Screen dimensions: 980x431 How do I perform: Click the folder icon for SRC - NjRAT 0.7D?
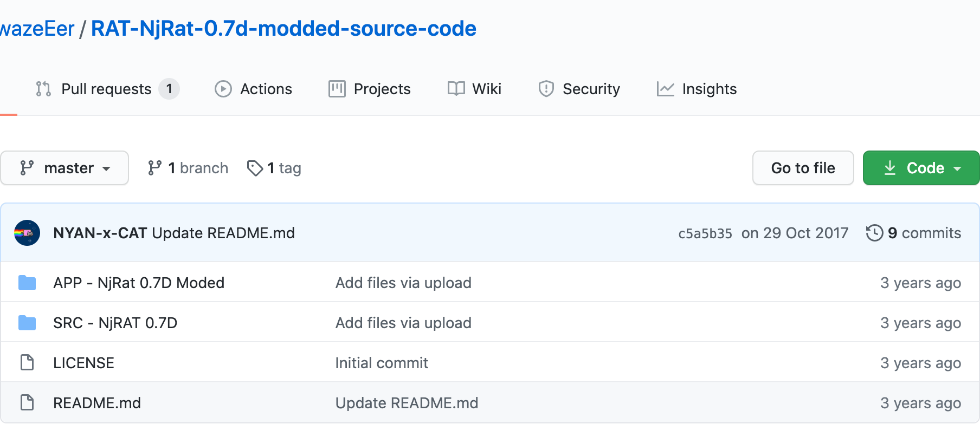tap(27, 323)
